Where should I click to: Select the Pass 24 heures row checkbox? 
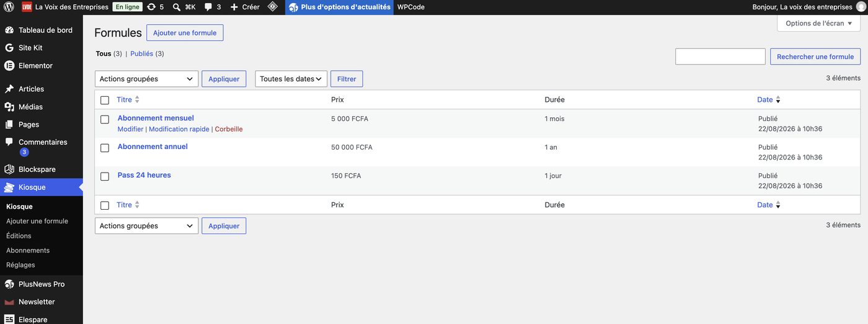click(x=105, y=176)
